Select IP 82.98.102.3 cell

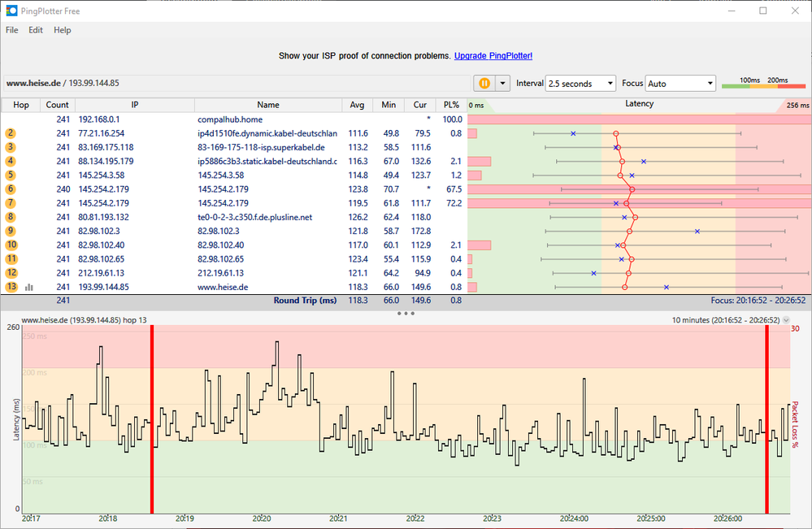[99, 232]
